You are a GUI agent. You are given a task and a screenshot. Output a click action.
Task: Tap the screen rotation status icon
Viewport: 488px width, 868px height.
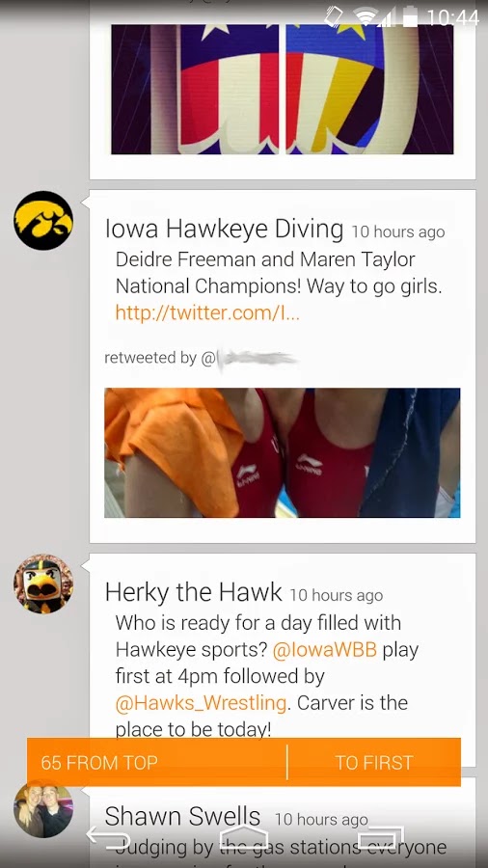point(334,17)
